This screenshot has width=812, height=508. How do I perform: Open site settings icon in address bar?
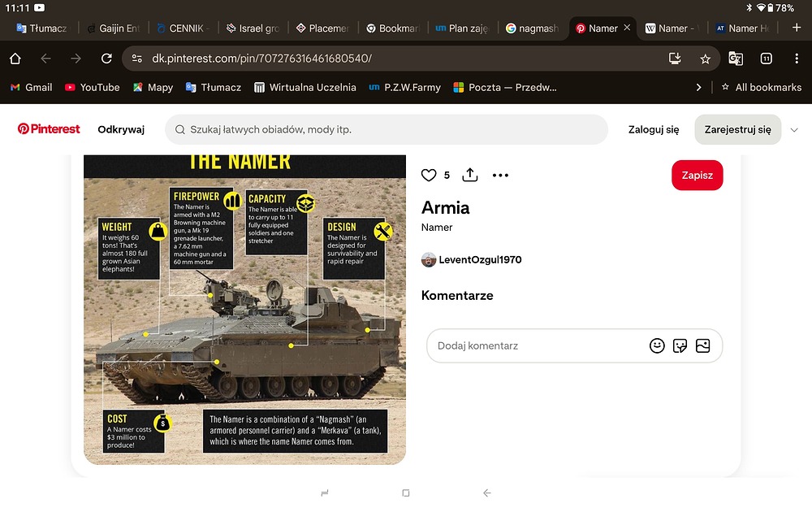tap(136, 59)
